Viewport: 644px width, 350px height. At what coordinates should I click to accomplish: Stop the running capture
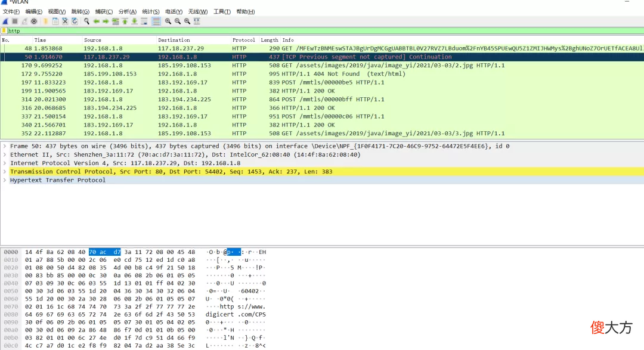15,21
